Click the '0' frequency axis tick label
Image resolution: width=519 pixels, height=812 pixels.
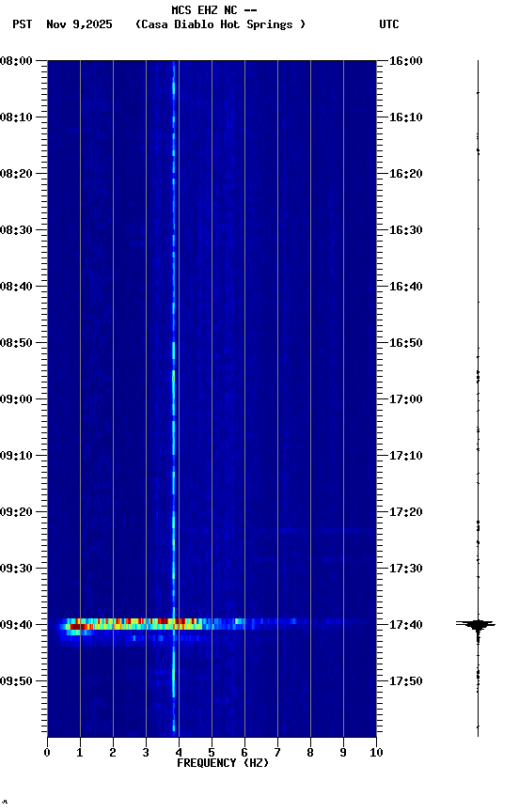coord(47,753)
